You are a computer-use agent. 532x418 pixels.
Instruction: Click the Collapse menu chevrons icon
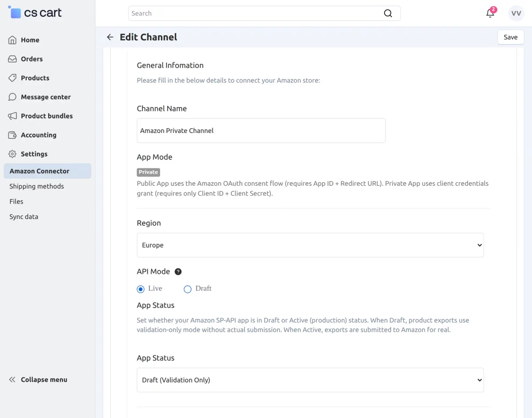pyautogui.click(x=12, y=379)
